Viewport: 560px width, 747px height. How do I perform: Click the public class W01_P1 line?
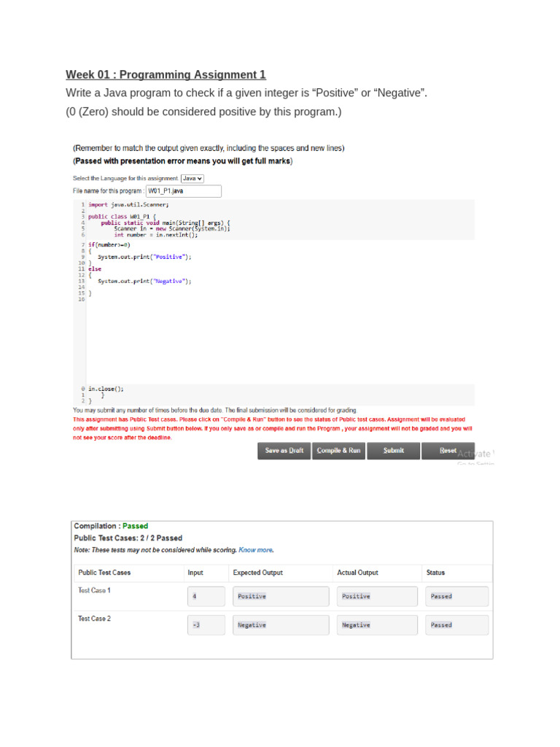coord(122,217)
